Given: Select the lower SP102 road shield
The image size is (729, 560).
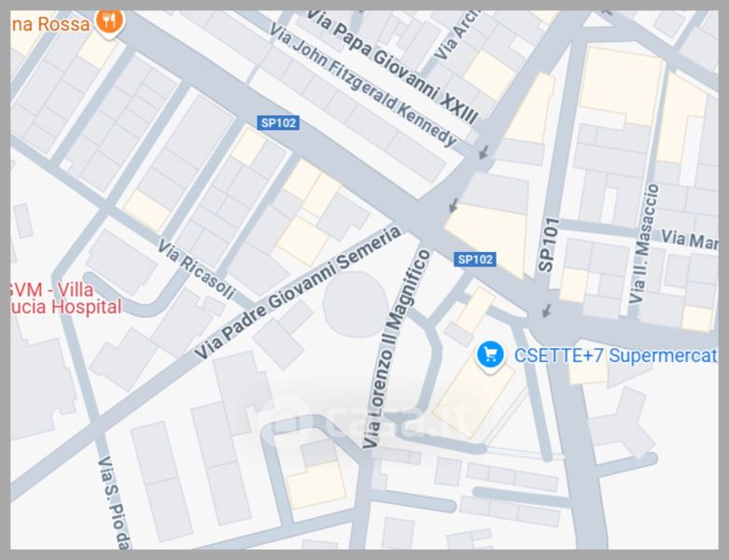Looking at the screenshot, I should tap(475, 259).
